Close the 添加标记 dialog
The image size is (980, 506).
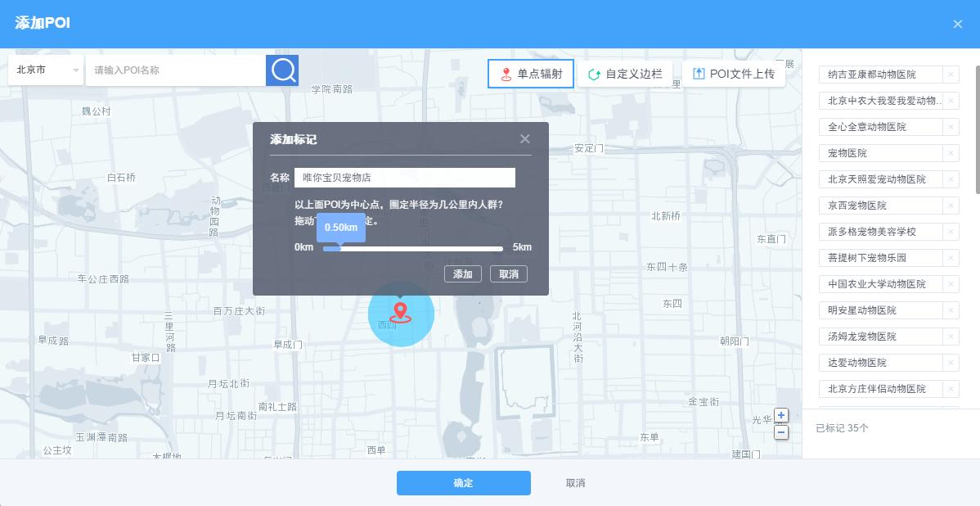(x=524, y=138)
